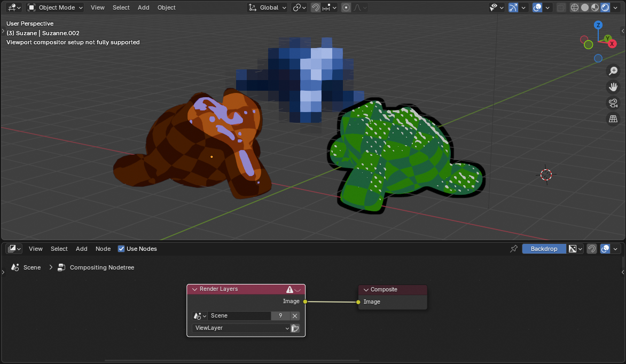The width and height of the screenshot is (626, 364).
Task: Unlink the scene with X button
Action: coord(295,316)
